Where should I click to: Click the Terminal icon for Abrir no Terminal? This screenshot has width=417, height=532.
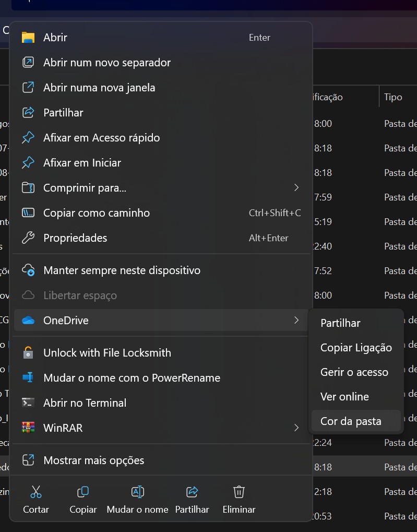28,403
